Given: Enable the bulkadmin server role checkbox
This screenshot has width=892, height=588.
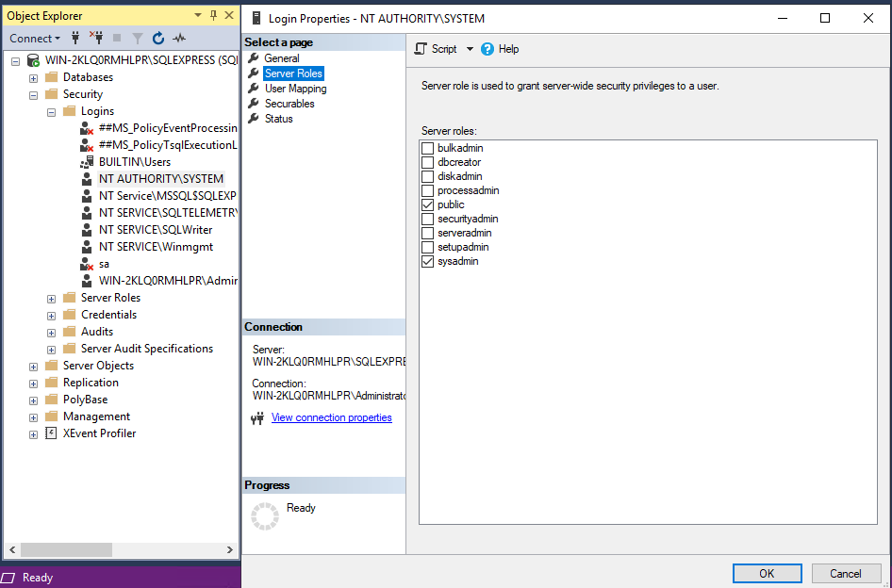Looking at the screenshot, I should tap(428, 149).
